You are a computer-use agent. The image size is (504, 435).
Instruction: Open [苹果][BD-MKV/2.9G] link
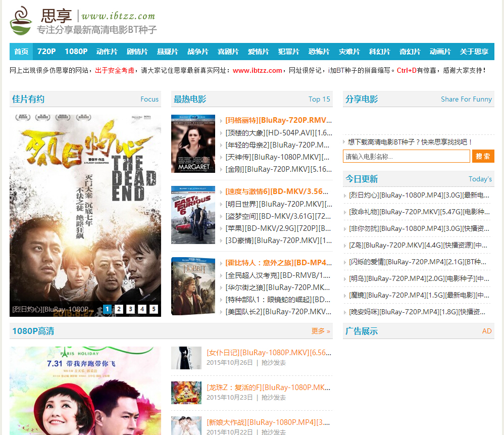tap(278, 228)
